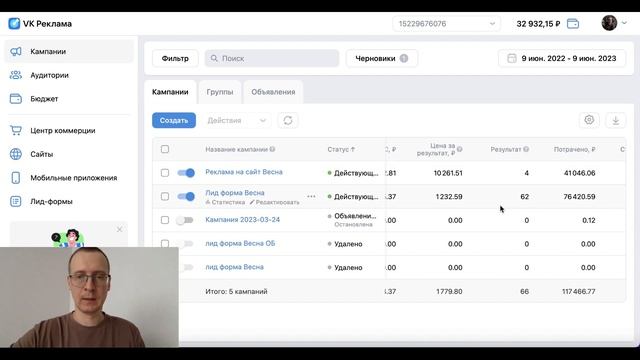Open the Реклама на сайт Весна campaign link
The height and width of the screenshot is (360, 640).
coord(244,172)
